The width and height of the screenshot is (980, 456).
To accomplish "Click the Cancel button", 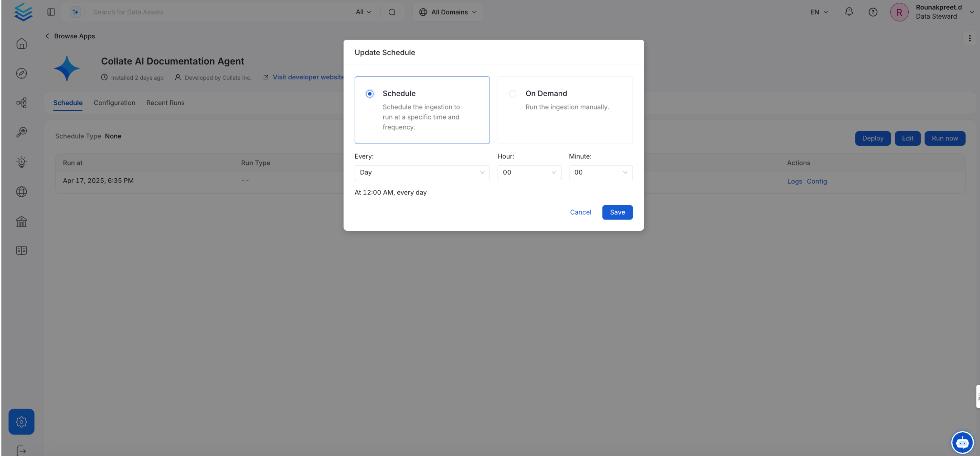I will (x=580, y=212).
